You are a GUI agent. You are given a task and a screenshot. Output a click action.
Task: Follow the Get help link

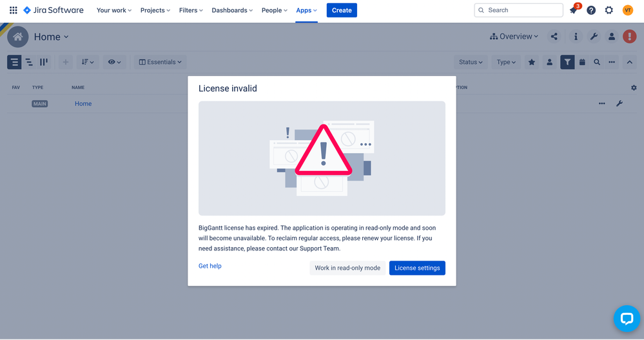[x=210, y=266]
